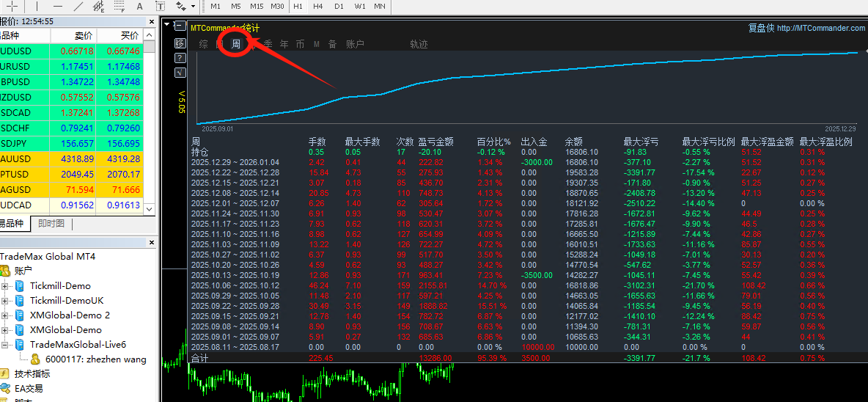Select the AGUSD silver row
Screen dimensions: 868x402
(71, 189)
